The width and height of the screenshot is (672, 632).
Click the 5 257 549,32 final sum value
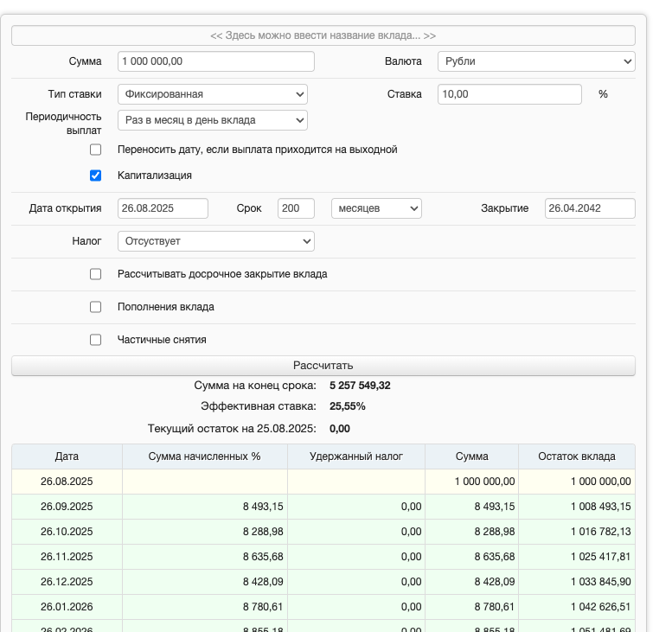coord(360,386)
